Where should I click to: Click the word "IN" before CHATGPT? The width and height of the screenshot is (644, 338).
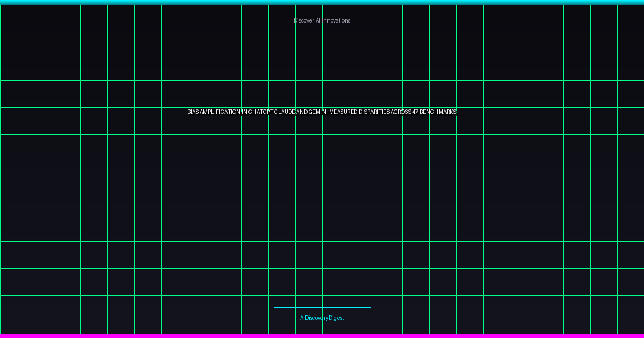[244, 112]
